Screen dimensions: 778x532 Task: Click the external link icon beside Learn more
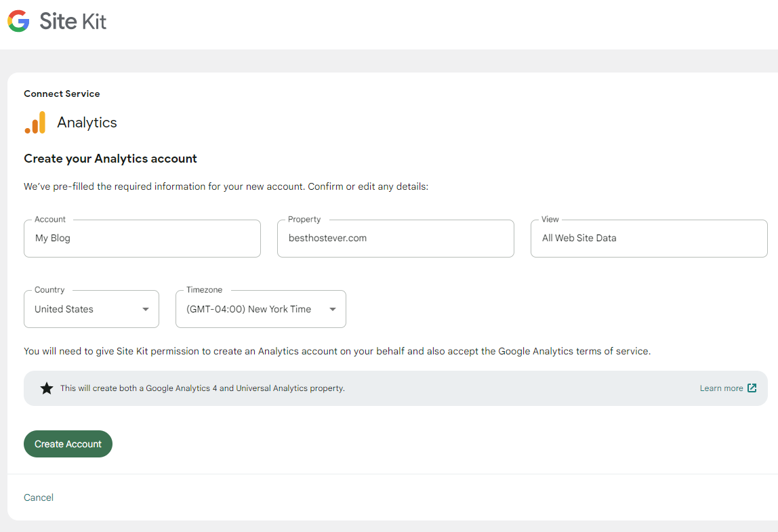752,388
